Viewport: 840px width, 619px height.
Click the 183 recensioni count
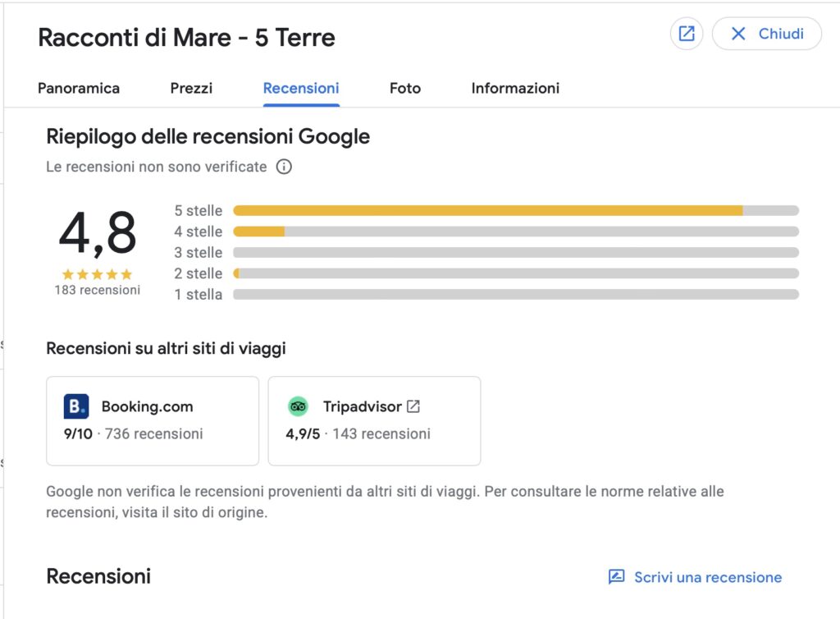tap(97, 290)
